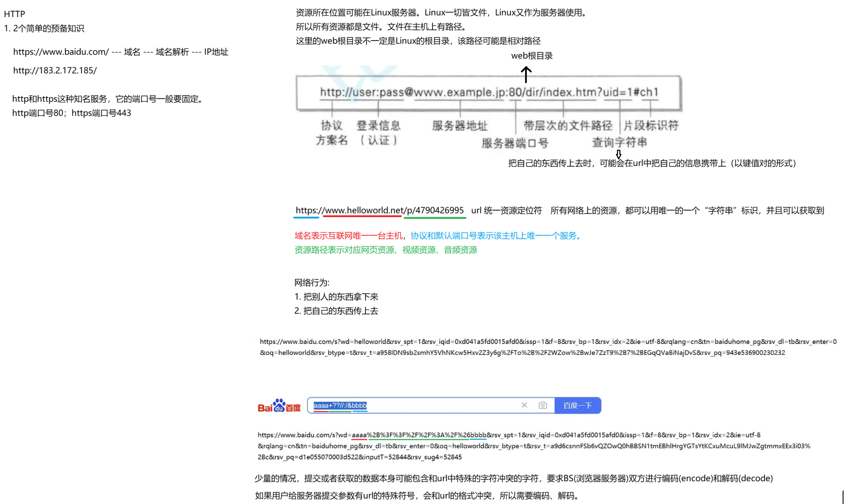Image resolution: width=844 pixels, height=504 pixels.
Task: Click the black up arrow below web根目录
Action: pyautogui.click(x=526, y=74)
